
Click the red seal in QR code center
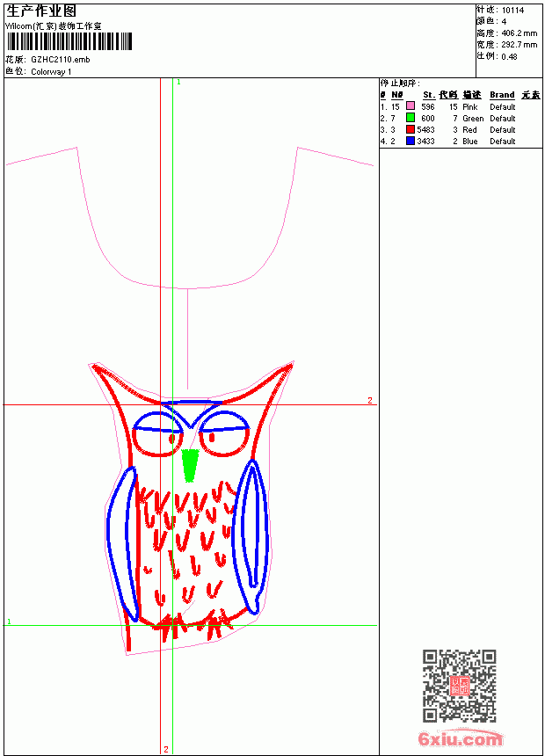point(460,686)
